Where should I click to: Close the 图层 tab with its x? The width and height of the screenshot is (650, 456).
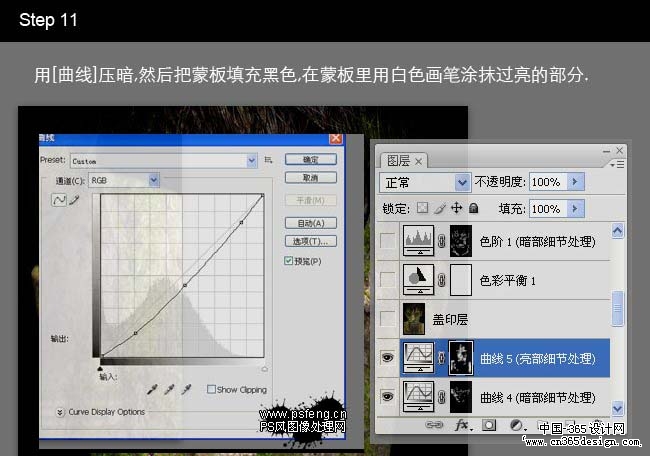419,161
